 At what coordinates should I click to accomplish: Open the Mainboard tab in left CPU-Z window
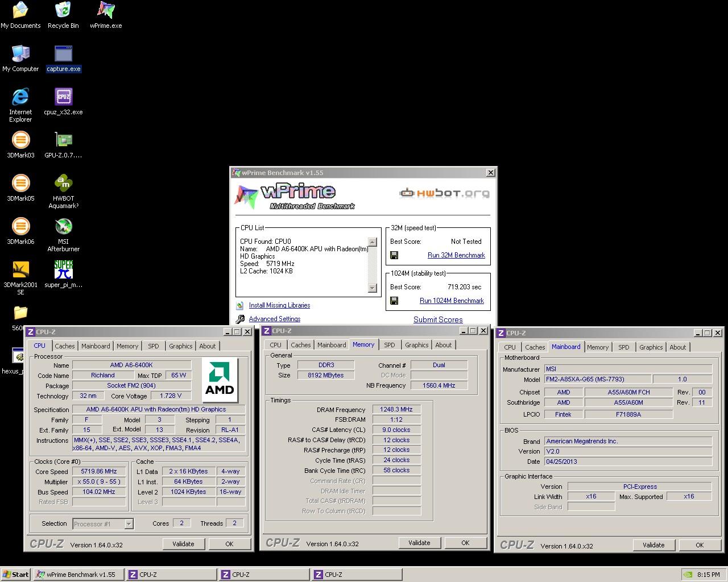(x=96, y=346)
